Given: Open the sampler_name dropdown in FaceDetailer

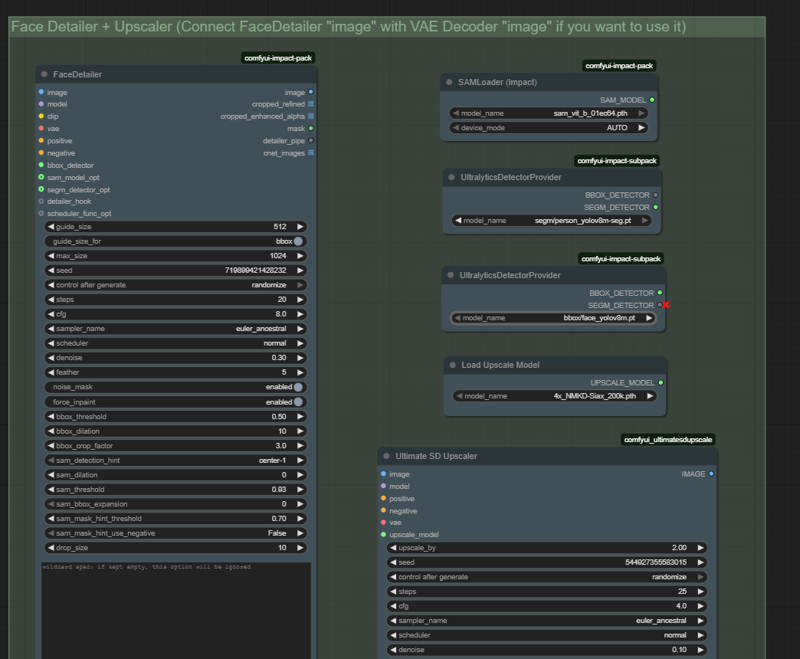Looking at the screenshot, I should click(175, 328).
